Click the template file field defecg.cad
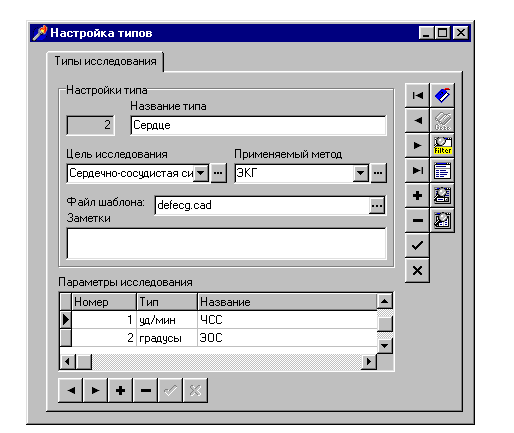 (x=262, y=205)
